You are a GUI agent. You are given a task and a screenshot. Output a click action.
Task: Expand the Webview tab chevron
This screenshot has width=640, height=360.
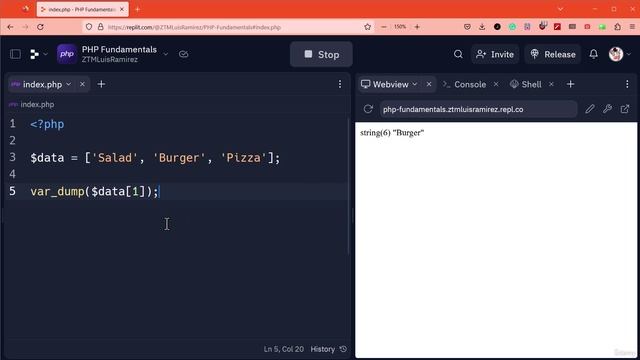coord(415,84)
